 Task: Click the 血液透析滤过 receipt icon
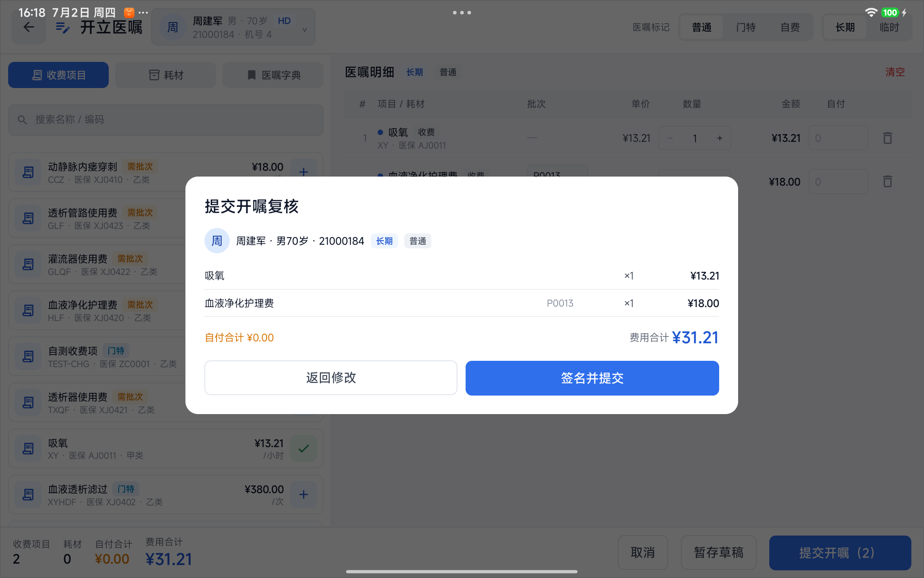click(28, 494)
